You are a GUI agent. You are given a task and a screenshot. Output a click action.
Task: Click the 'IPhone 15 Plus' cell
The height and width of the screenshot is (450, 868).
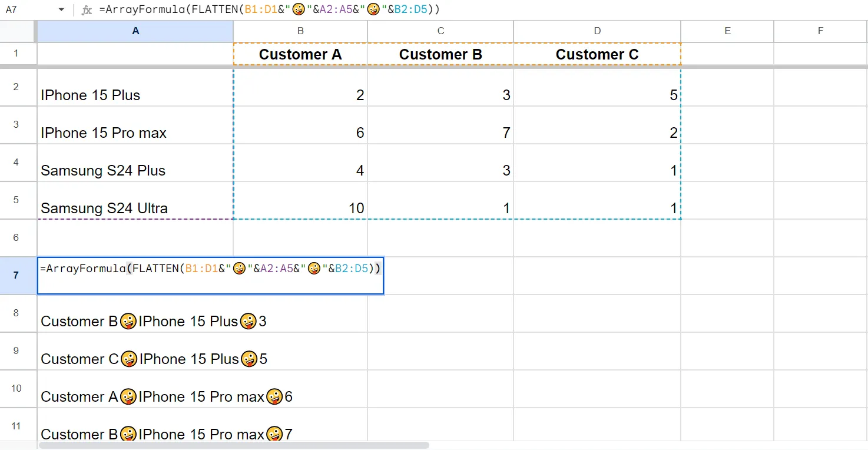(x=135, y=88)
